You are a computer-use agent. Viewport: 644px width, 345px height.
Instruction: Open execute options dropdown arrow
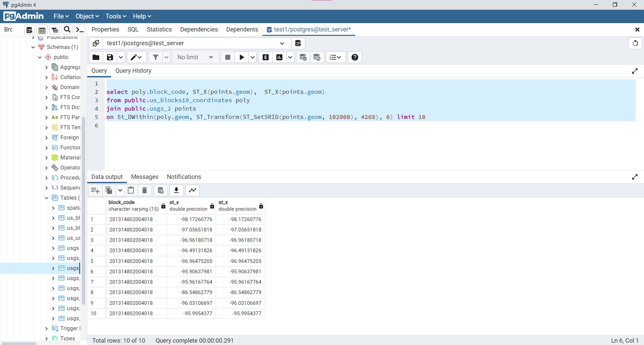(253, 57)
